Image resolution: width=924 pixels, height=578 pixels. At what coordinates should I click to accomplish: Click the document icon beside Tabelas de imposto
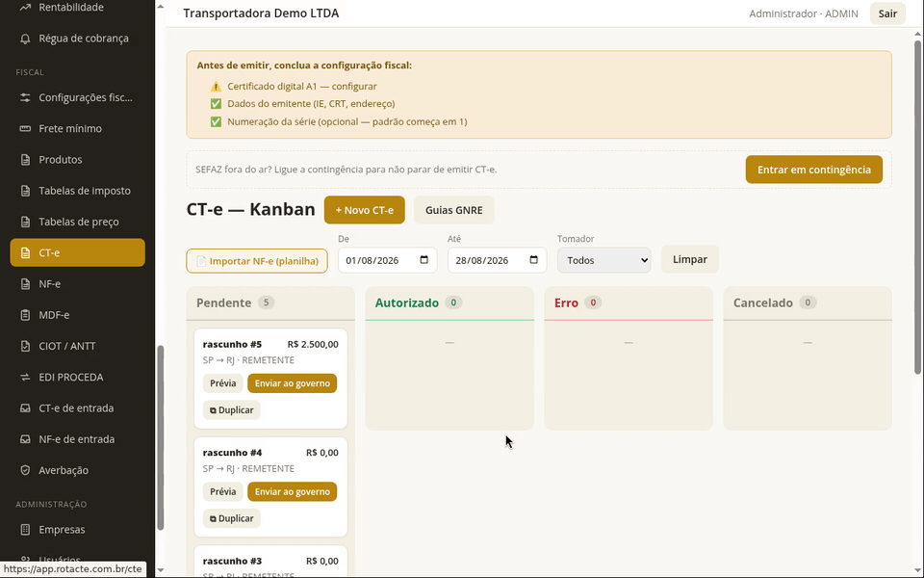[25, 191]
